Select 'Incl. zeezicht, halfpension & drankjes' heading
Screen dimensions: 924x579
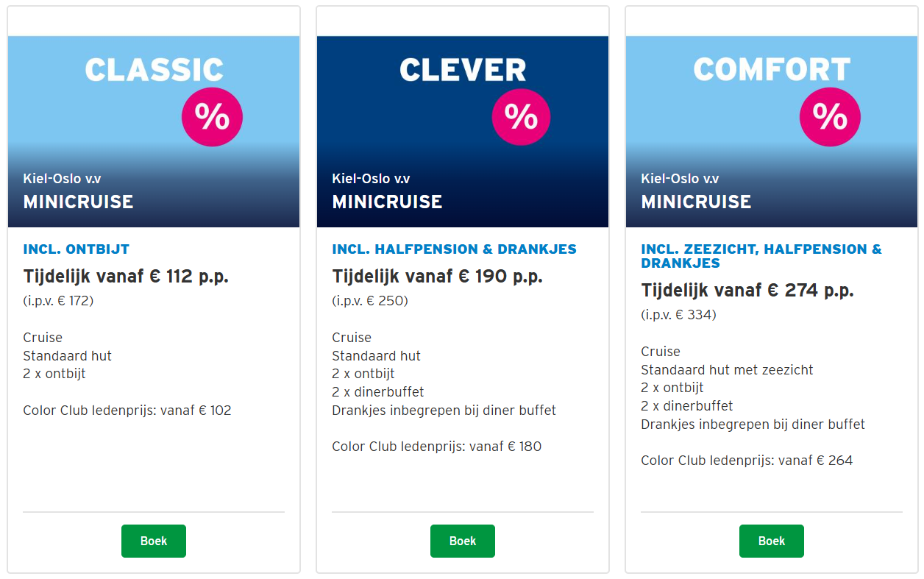pos(761,256)
